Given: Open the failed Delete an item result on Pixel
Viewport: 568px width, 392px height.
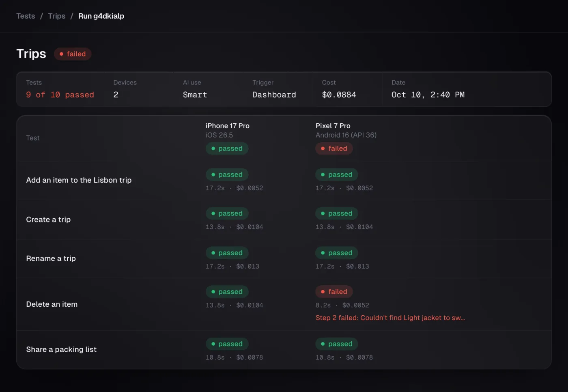Looking at the screenshot, I should tap(334, 292).
